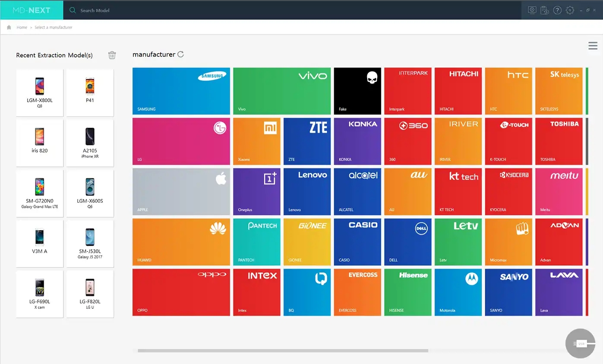The image size is (603, 364).
Task: Select the AU manufacturer tile
Action: point(408,192)
